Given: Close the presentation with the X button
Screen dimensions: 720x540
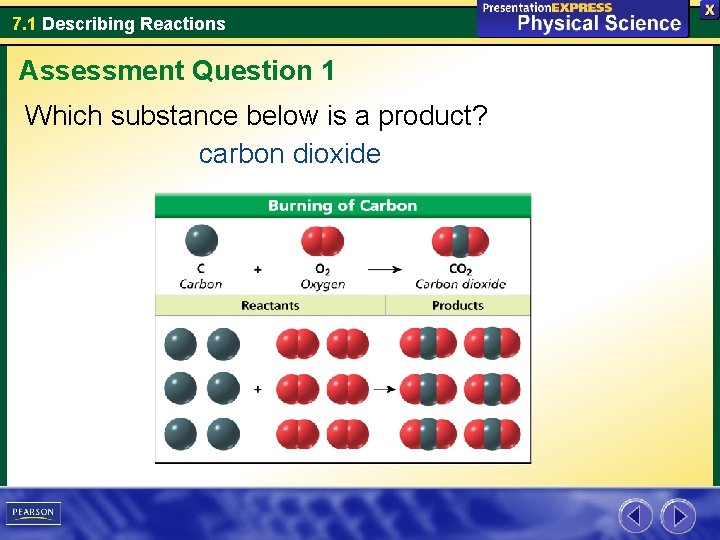Looking at the screenshot, I should click(x=709, y=10).
